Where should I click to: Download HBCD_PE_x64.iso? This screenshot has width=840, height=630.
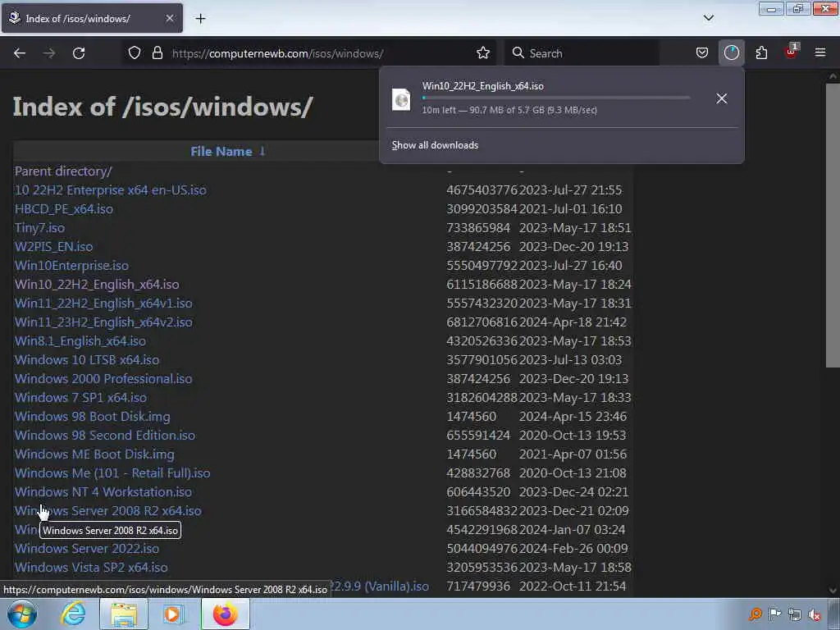click(64, 209)
